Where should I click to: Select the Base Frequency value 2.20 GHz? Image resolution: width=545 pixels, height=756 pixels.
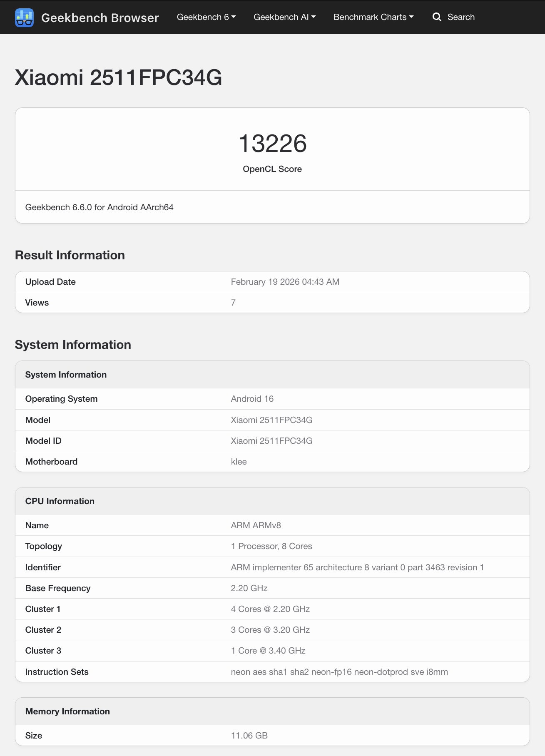[x=249, y=588]
